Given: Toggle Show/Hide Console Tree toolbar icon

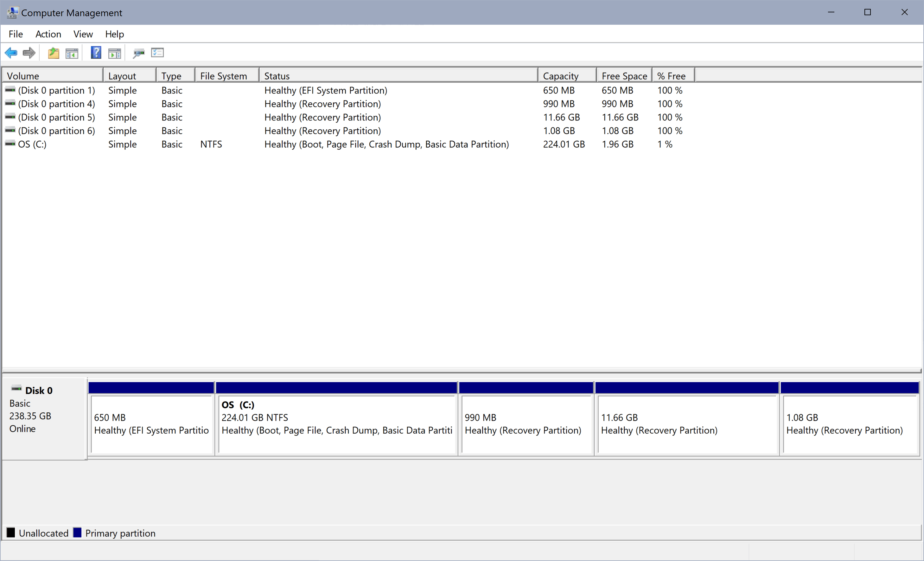Looking at the screenshot, I should pyautogui.click(x=72, y=53).
